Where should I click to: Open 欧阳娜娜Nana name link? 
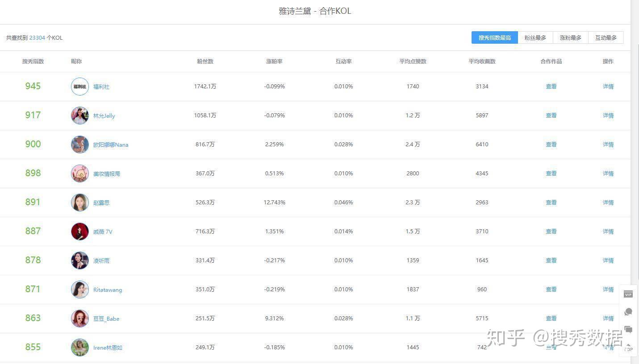tap(111, 145)
